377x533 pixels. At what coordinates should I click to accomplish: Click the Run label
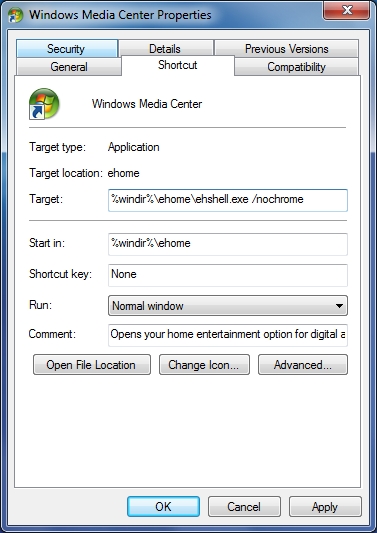pyautogui.click(x=40, y=305)
